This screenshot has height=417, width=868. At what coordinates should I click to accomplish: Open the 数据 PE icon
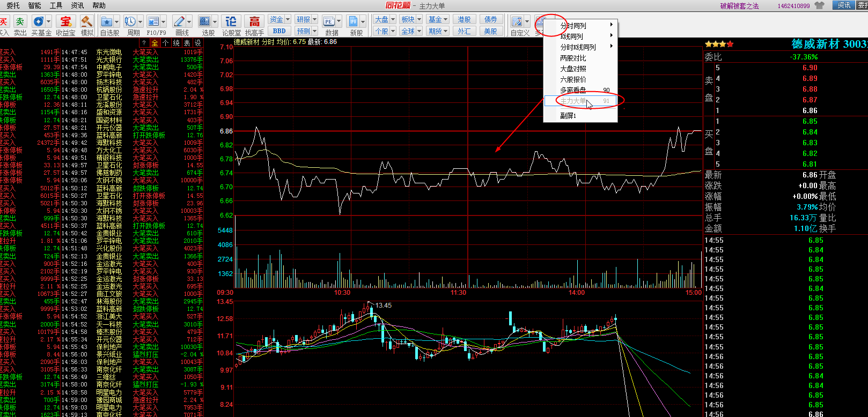coord(328,21)
